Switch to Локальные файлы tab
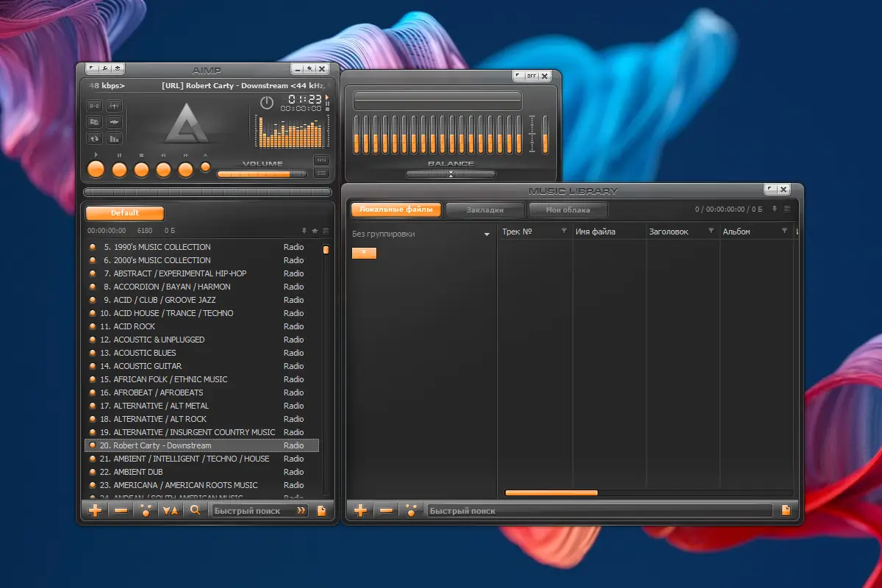The image size is (882, 588). (x=396, y=209)
